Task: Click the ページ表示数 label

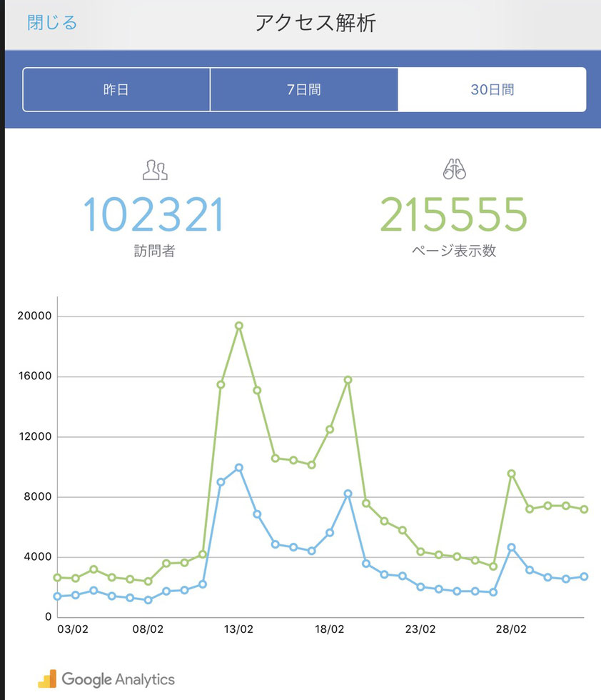Action: click(454, 251)
